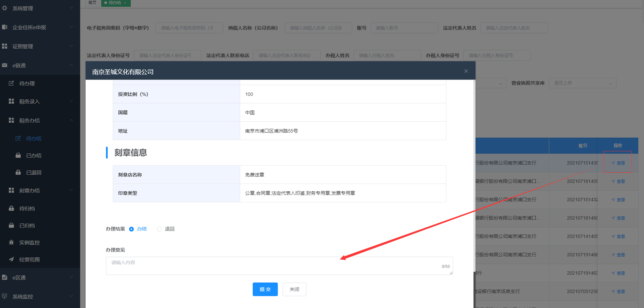644x308 pixels.
Task: Open 查看 for account 202107181460
Action: 618,218
